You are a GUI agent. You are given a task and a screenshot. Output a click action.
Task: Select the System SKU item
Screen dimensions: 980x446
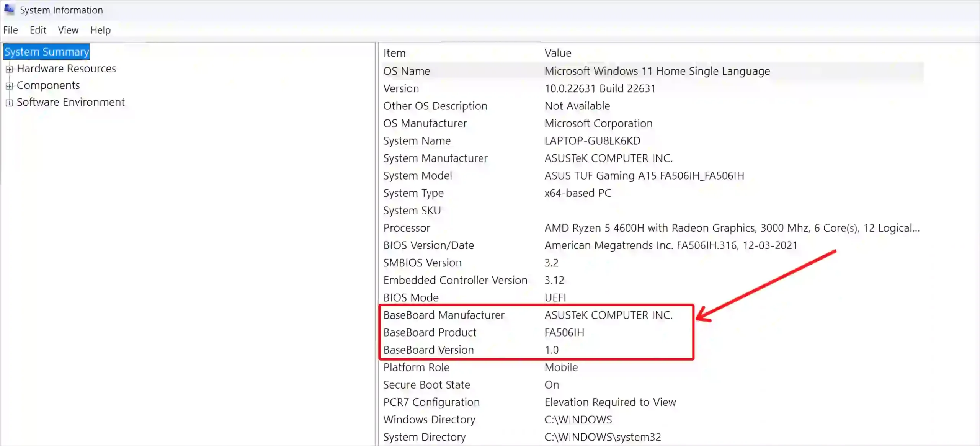point(412,211)
